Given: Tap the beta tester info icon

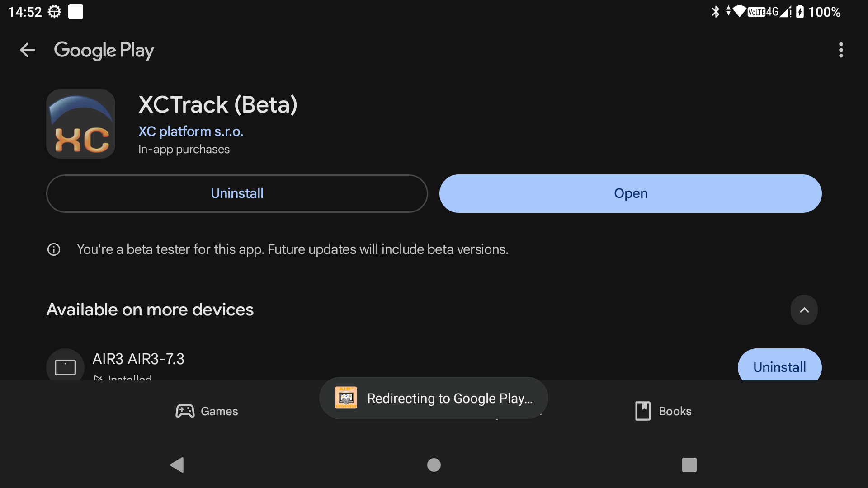Looking at the screenshot, I should (54, 249).
